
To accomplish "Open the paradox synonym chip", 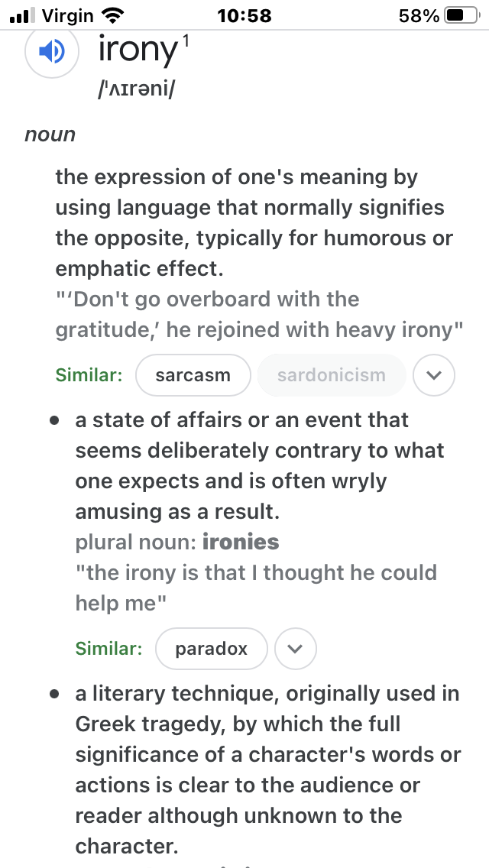I will [x=211, y=649].
